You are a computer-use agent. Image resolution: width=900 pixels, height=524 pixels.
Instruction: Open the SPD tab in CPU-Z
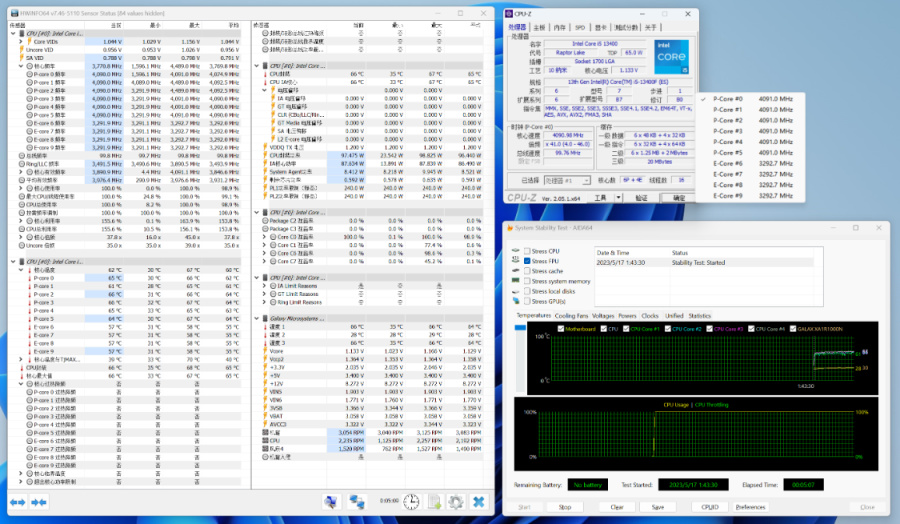click(579, 27)
